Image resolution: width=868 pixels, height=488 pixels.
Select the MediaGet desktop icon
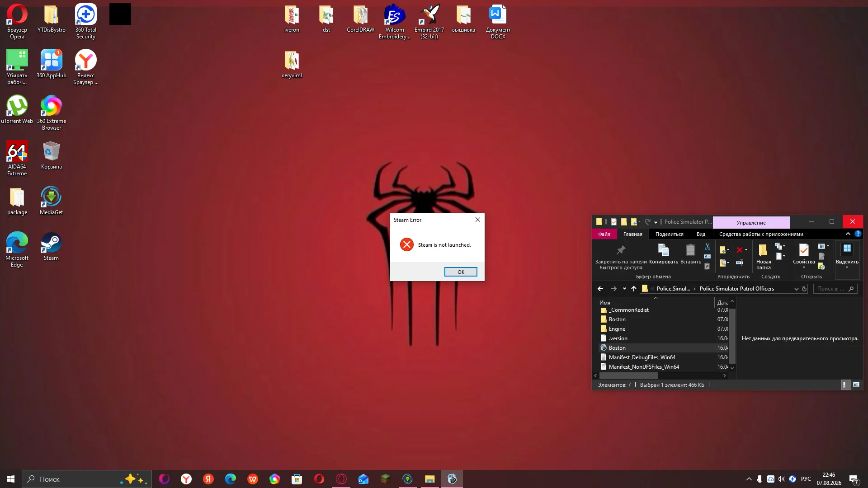tap(52, 201)
